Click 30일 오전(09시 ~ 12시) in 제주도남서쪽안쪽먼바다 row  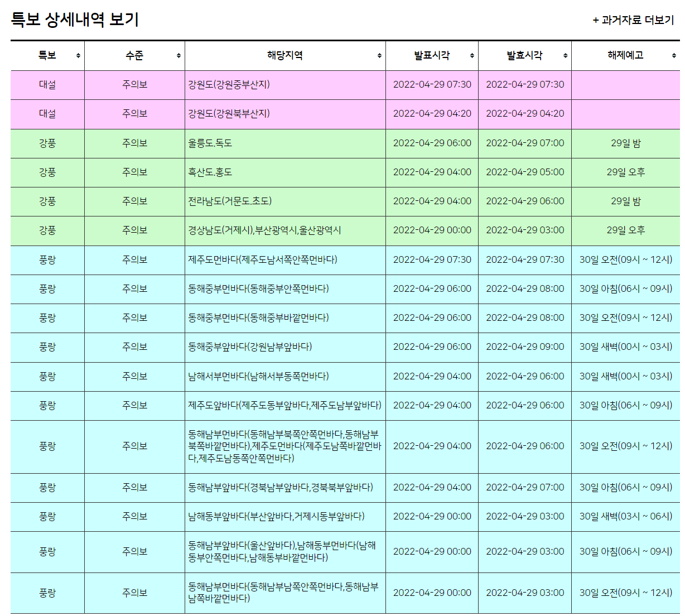626,260
